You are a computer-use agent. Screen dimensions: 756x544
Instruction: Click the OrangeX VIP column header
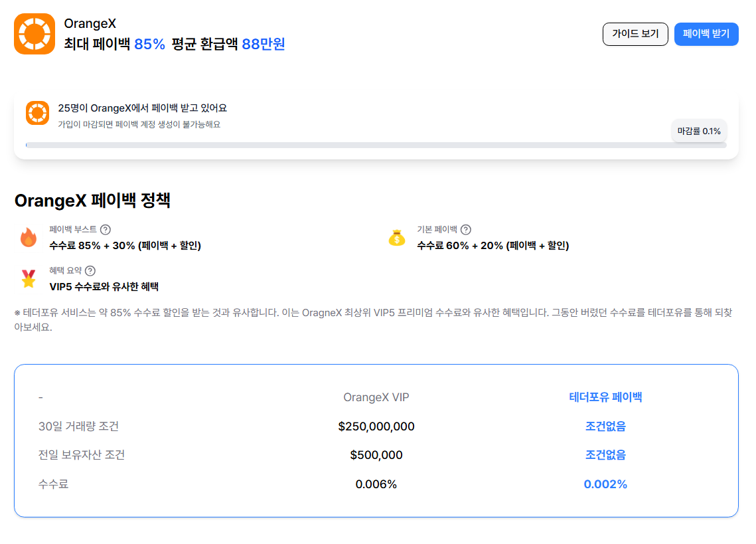(376, 397)
